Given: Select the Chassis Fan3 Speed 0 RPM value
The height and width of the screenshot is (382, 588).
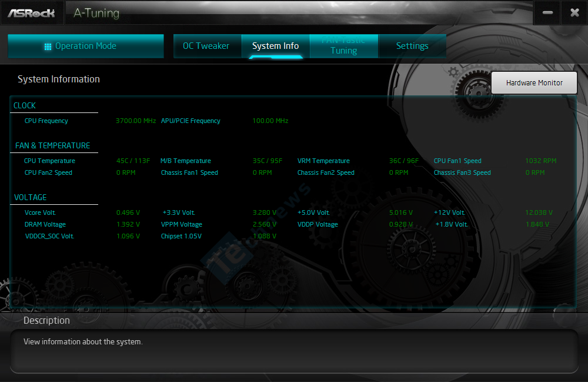Looking at the screenshot, I should 535,172.
